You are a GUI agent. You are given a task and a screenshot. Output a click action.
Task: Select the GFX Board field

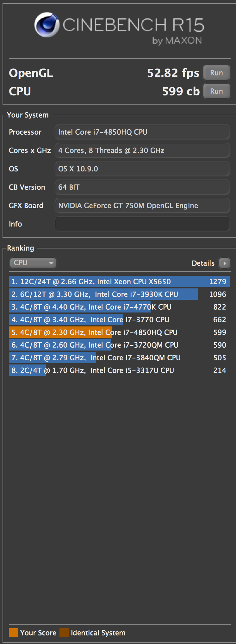point(142,205)
